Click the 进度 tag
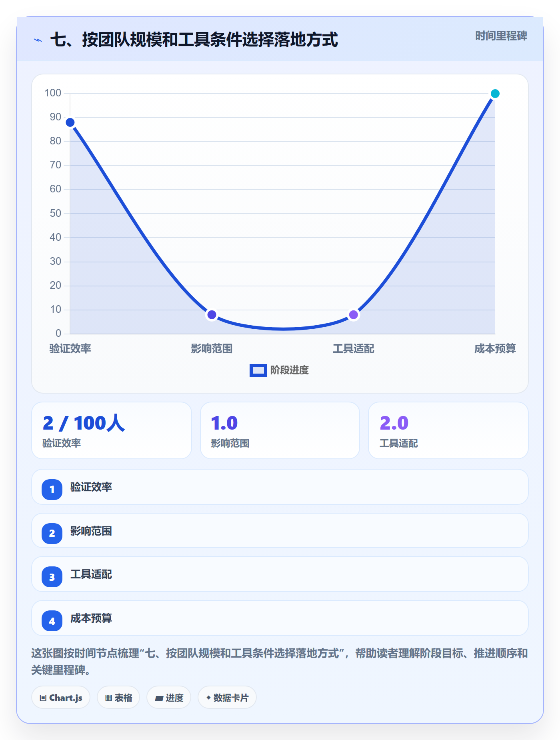The width and height of the screenshot is (560, 740). coord(169,698)
